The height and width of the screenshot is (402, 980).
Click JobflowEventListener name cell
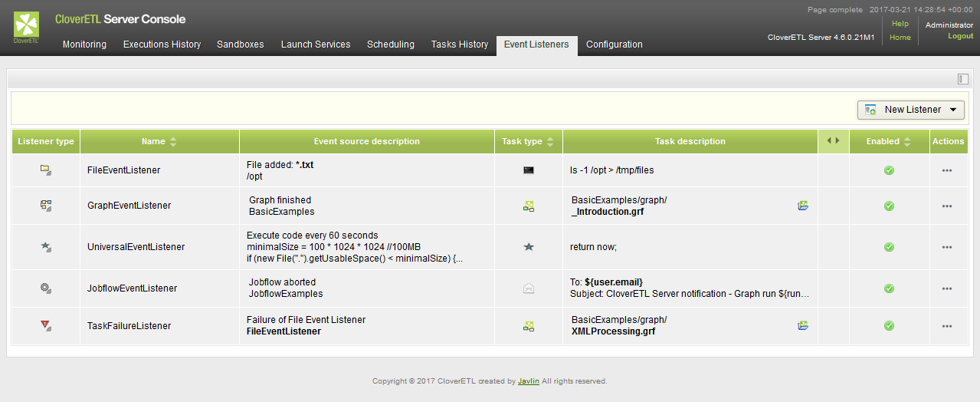tap(159, 288)
